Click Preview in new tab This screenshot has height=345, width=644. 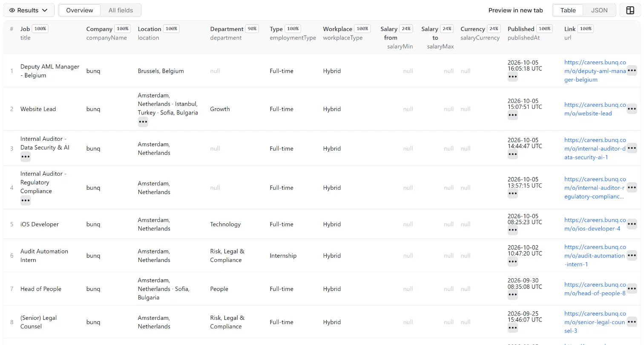(515, 10)
